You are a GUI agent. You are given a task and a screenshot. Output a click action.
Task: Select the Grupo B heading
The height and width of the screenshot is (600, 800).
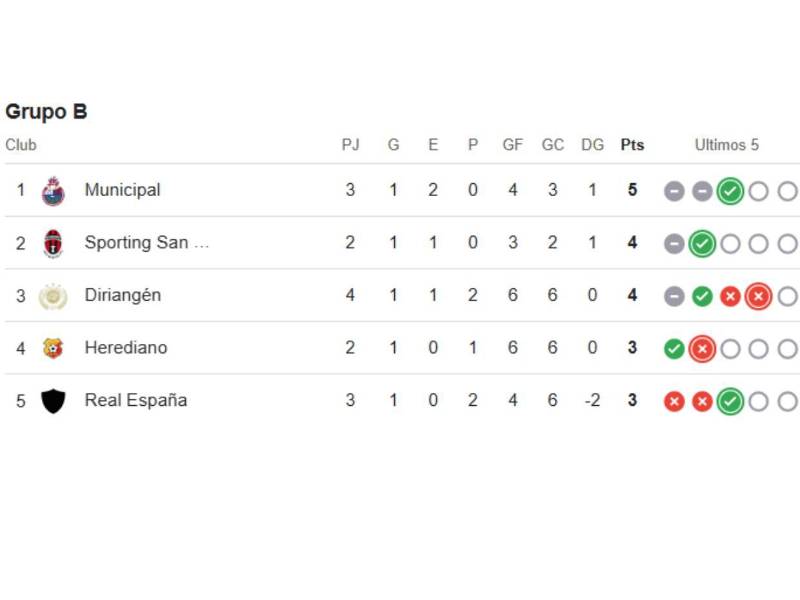46,112
